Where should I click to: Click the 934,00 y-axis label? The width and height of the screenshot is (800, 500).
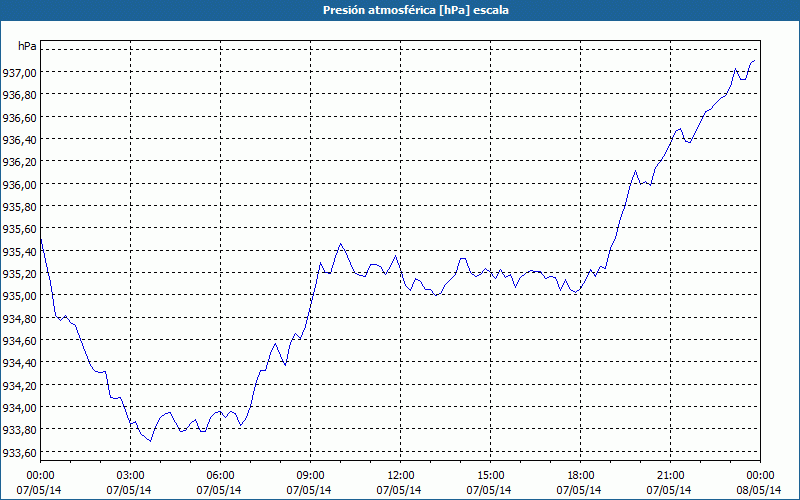click(19, 408)
